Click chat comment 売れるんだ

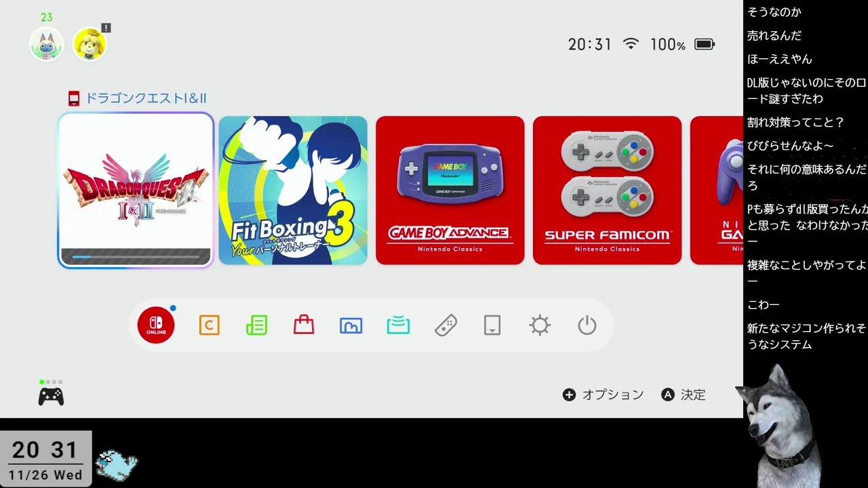[774, 35]
